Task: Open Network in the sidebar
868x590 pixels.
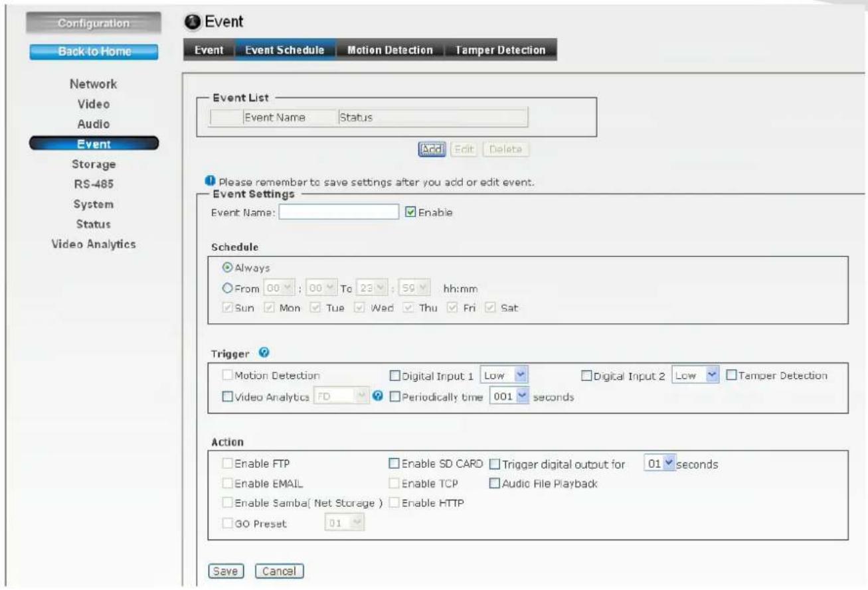Action: pos(94,84)
